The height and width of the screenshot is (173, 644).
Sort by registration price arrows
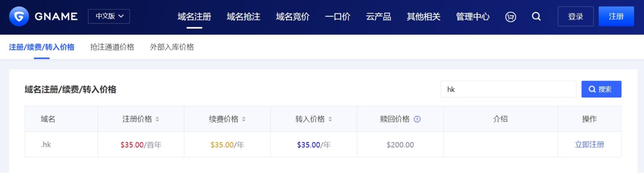[157, 119]
